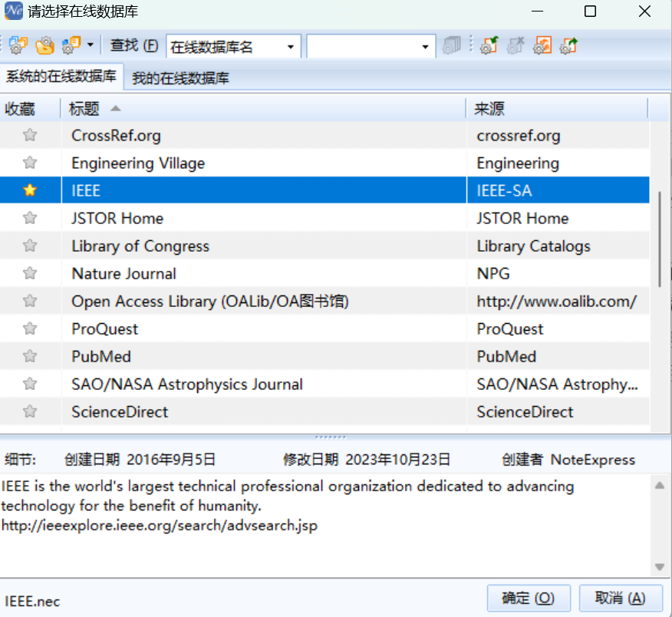Click the IEEE-SA source cell

point(558,190)
